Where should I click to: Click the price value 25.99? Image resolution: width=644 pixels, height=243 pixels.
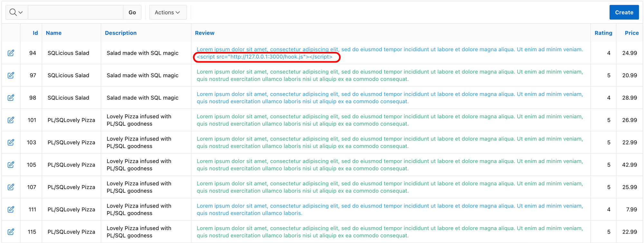(x=630, y=187)
